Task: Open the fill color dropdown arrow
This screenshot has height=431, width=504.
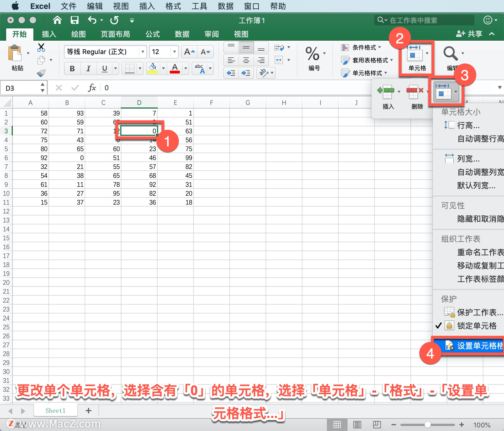Action: 163,68
